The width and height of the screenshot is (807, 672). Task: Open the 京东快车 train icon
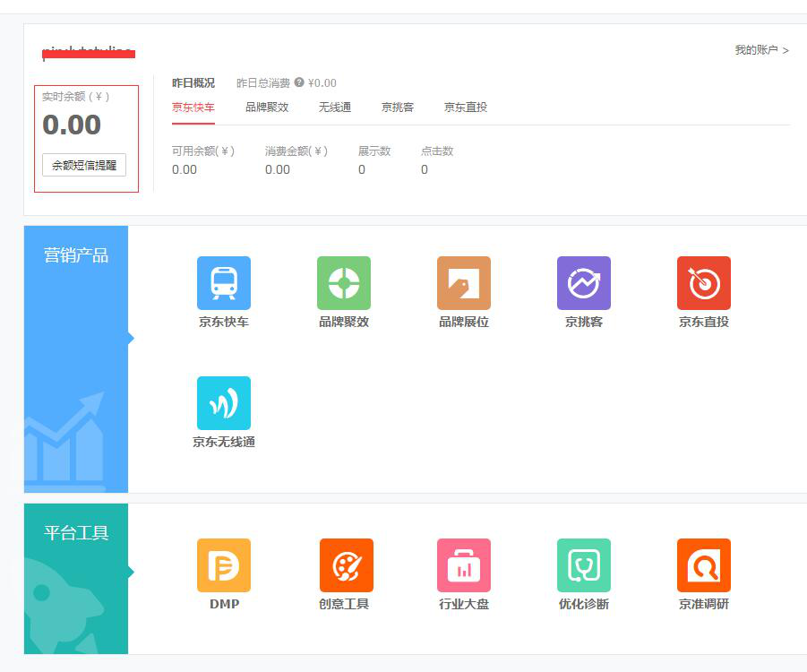(224, 283)
